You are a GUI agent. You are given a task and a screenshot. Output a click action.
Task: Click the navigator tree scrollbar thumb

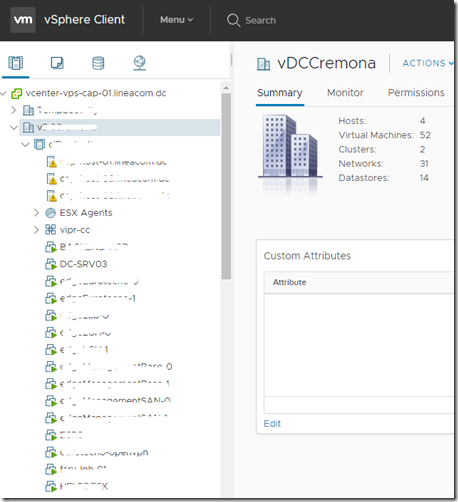(x=226, y=186)
